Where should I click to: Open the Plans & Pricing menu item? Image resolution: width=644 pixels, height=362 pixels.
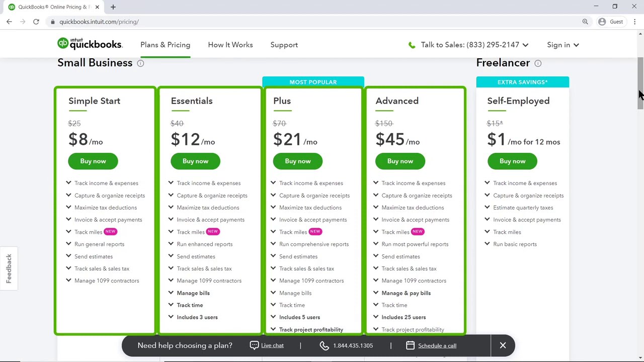(x=165, y=45)
